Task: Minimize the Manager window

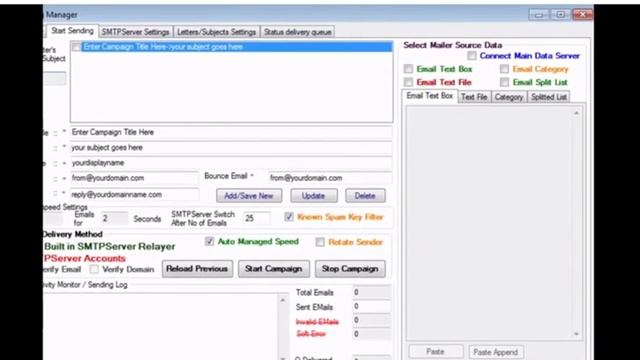Action: (x=539, y=15)
